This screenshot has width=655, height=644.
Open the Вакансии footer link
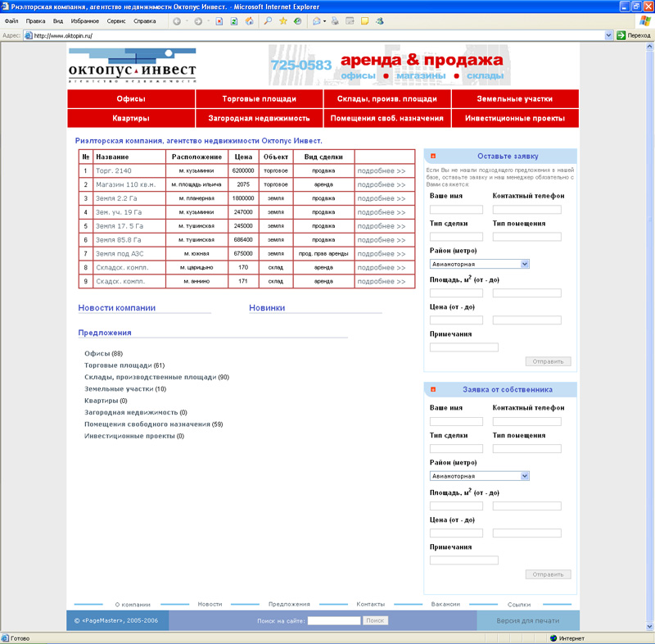click(x=445, y=604)
